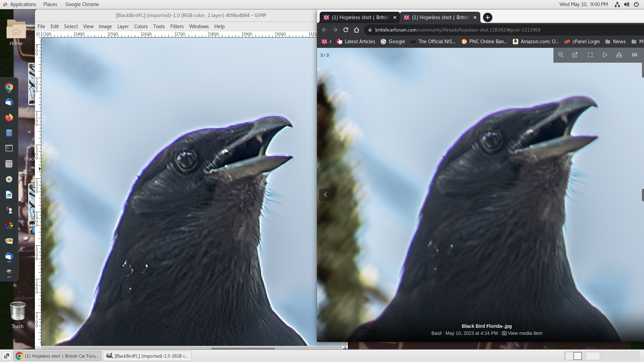Open GIMP View menu
Screen dimensions: 644x362
[88, 26]
